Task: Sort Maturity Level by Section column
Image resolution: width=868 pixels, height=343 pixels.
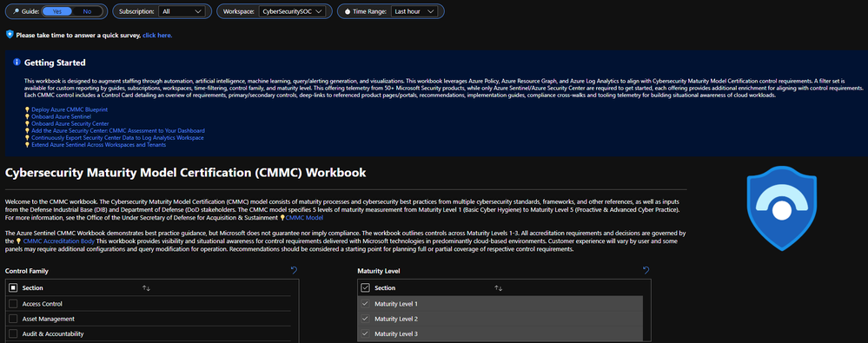Action: [x=498, y=288]
